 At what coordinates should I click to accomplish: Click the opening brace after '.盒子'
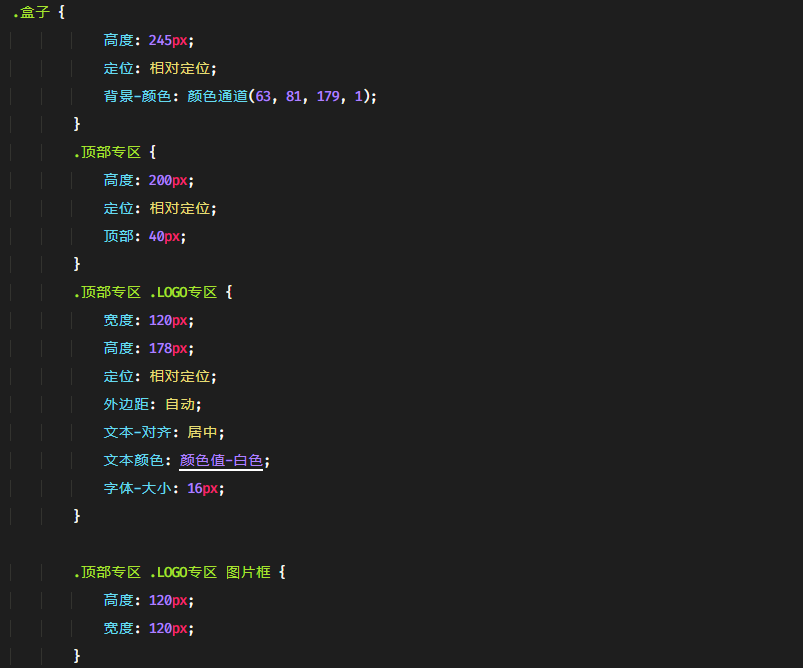pyautogui.click(x=61, y=12)
